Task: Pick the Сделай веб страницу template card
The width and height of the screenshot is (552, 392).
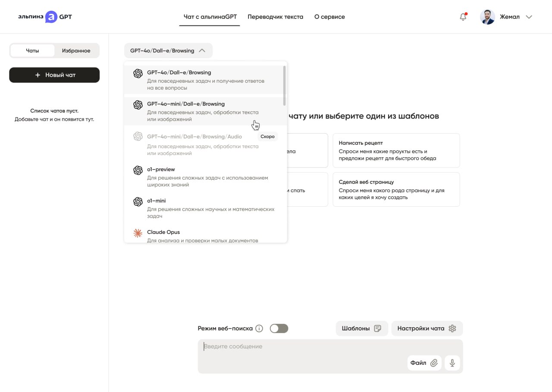Action: [x=396, y=190]
